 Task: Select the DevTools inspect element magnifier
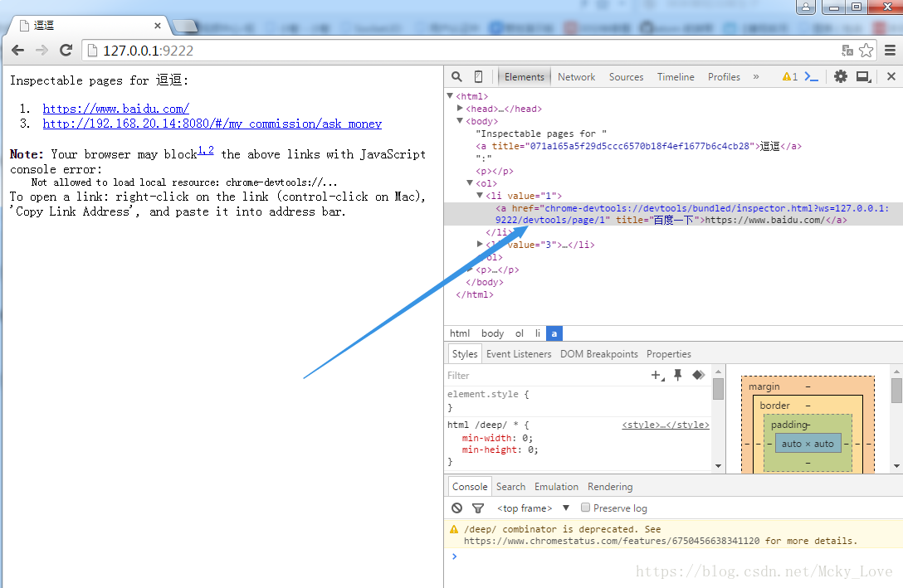pyautogui.click(x=456, y=76)
